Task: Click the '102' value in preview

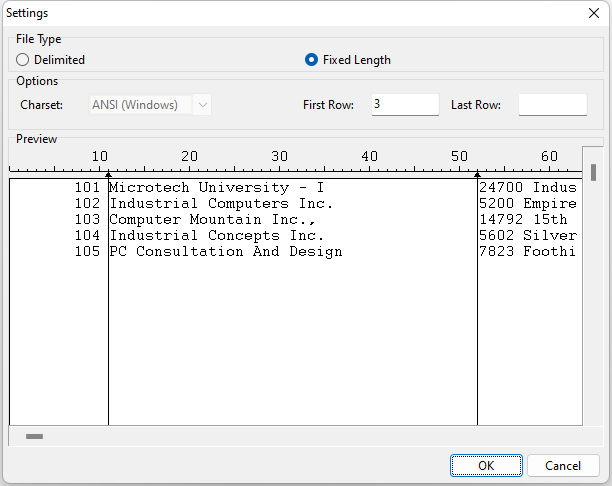Action: point(87,203)
